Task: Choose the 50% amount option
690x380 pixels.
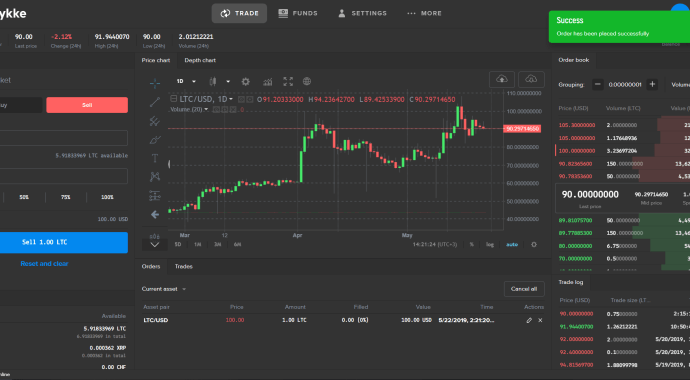Action: click(x=24, y=197)
